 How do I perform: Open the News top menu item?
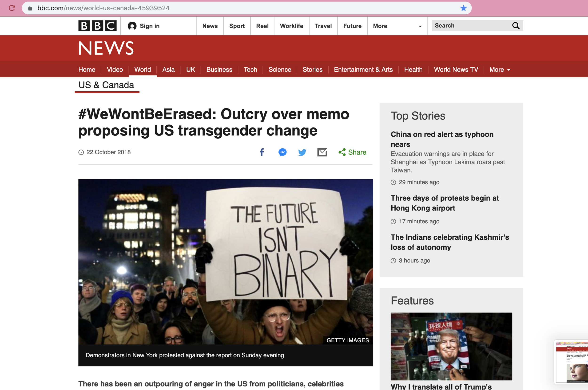tap(210, 26)
